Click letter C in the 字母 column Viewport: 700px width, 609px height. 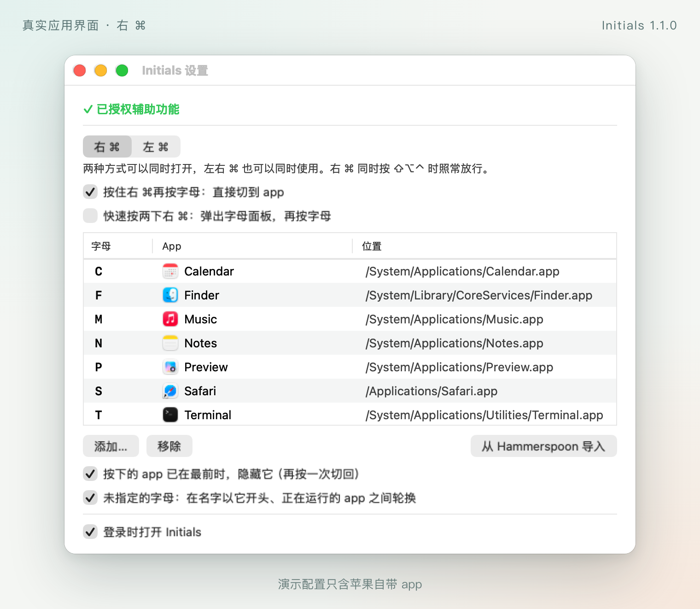tap(99, 271)
